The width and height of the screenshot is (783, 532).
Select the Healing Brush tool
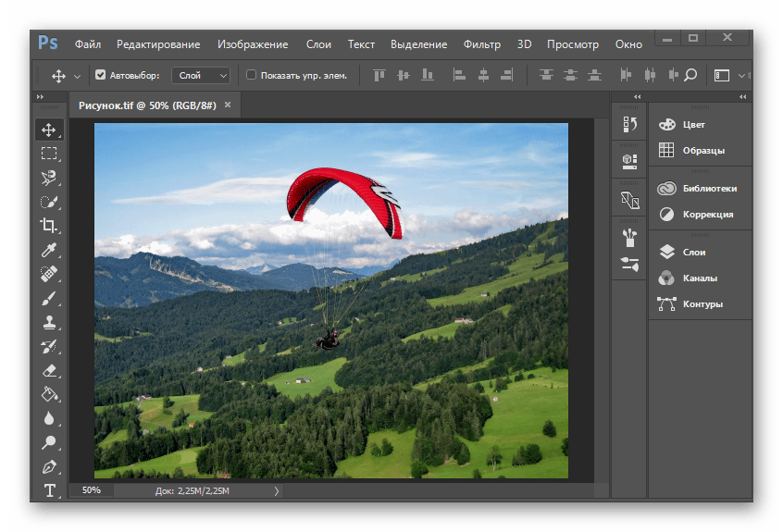tap(48, 274)
